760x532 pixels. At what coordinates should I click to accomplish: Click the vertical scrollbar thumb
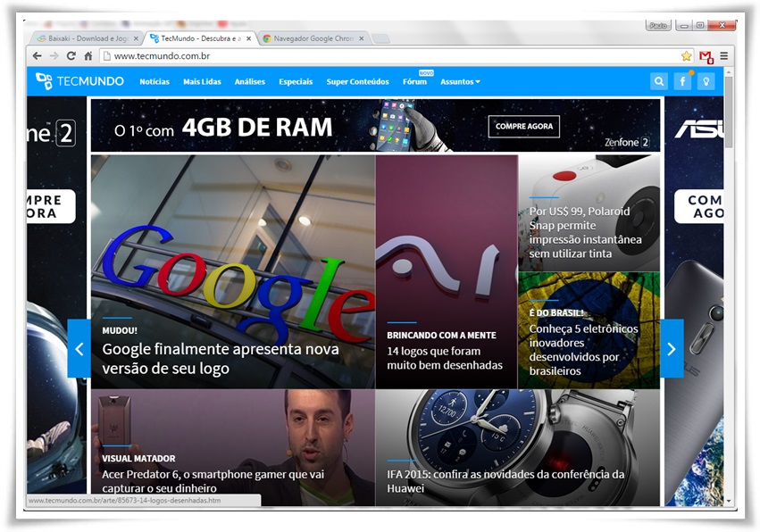[729, 112]
